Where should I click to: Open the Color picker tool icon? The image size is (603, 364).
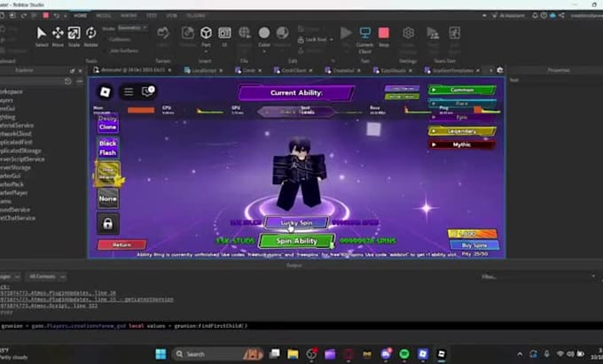click(264, 33)
